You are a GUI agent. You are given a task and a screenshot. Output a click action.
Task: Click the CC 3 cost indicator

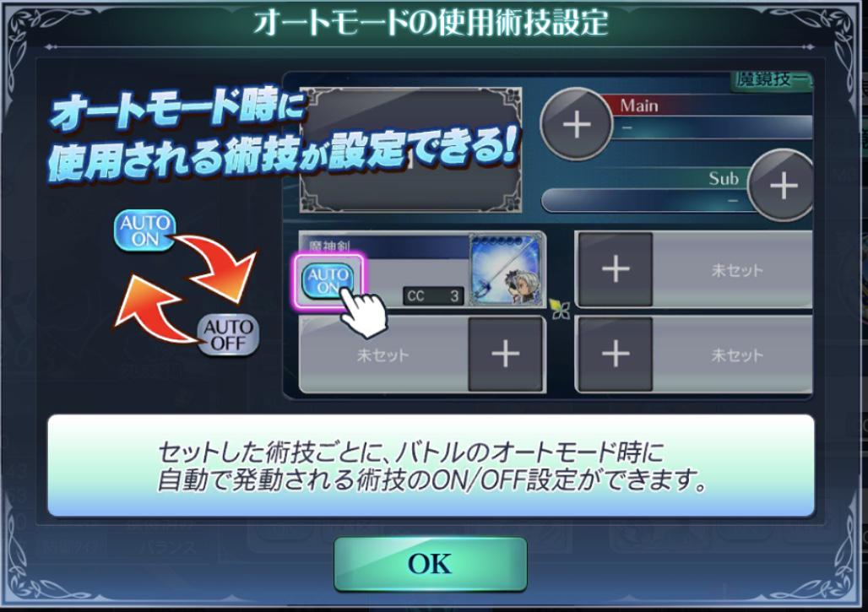click(x=433, y=296)
